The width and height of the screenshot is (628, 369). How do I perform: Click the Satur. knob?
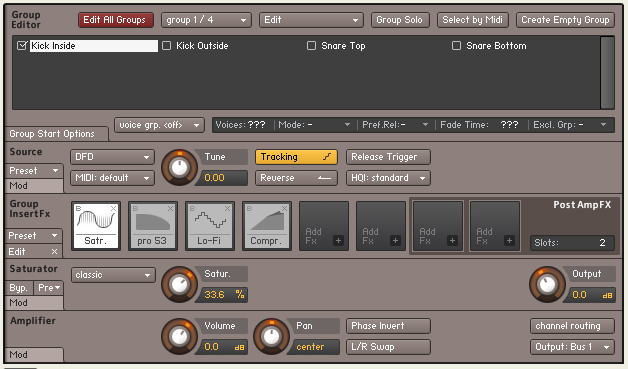coord(179,284)
